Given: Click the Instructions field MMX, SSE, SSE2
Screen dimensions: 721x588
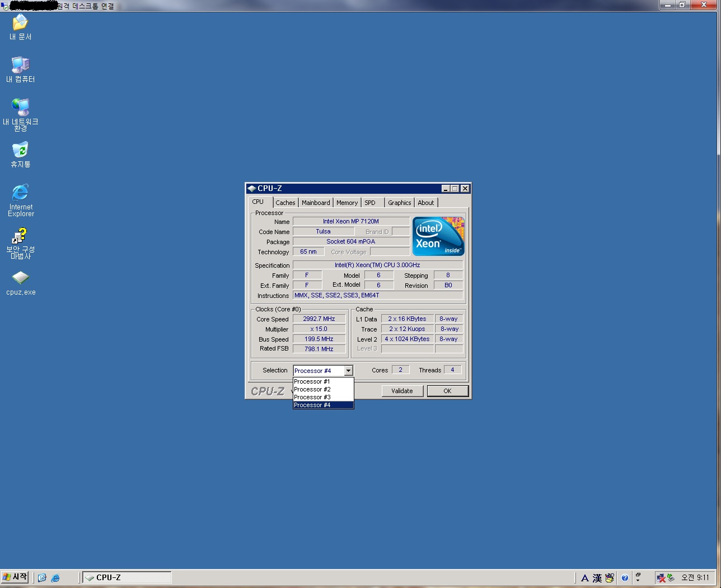Looking at the screenshot, I should pos(378,295).
